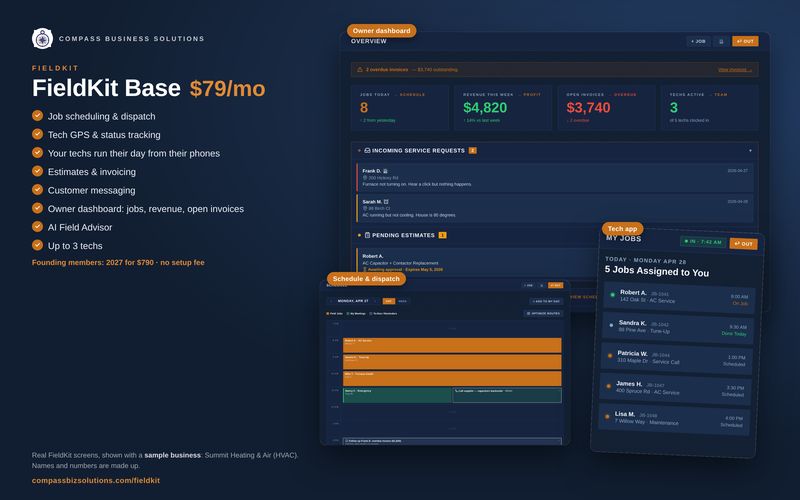The height and width of the screenshot is (500, 800).
Task: Open the second orange scheduled job block
Action: pyautogui.click(x=452, y=362)
